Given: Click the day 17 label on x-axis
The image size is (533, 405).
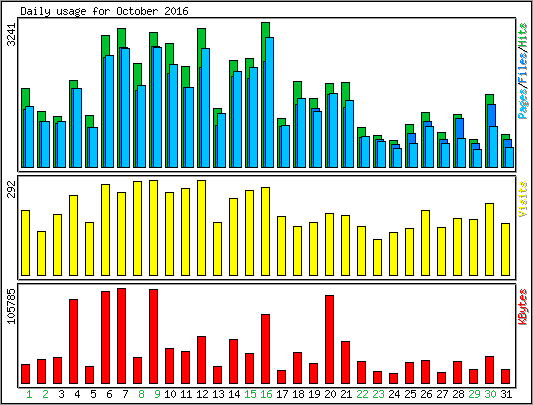Looking at the screenshot, I should point(282,394).
